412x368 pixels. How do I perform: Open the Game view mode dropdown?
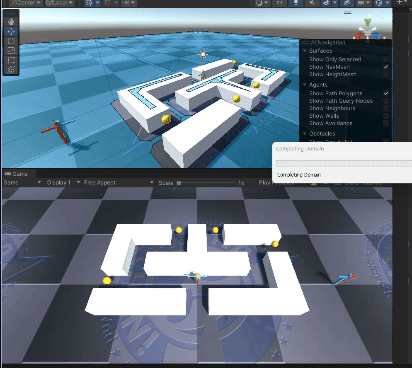click(22, 182)
